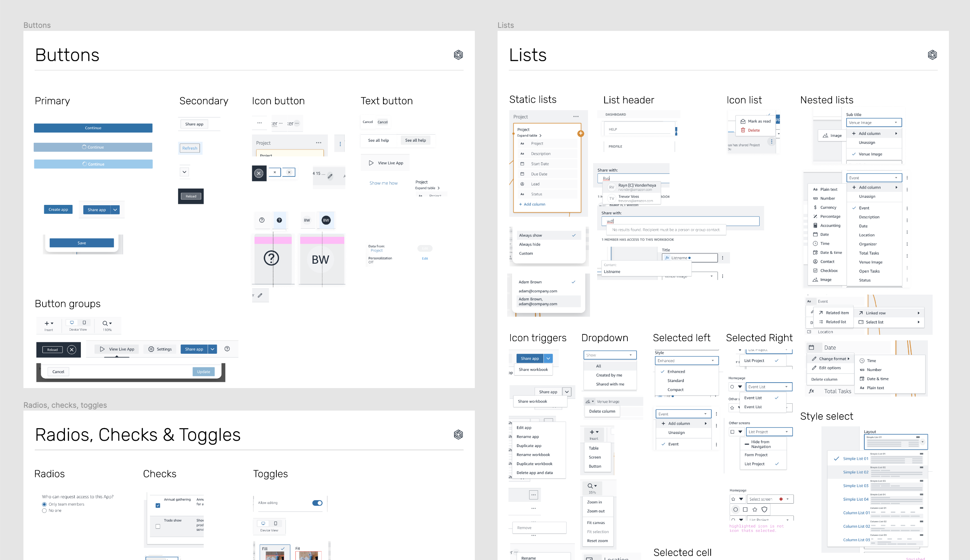Viewport: 970px width, 560px height.
Task: Click the Update button
Action: (x=204, y=371)
